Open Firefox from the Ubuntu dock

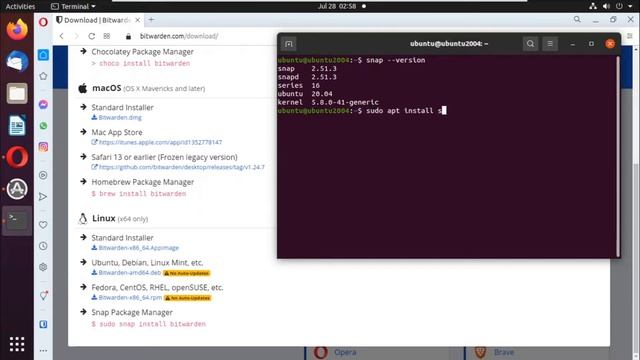(17, 29)
